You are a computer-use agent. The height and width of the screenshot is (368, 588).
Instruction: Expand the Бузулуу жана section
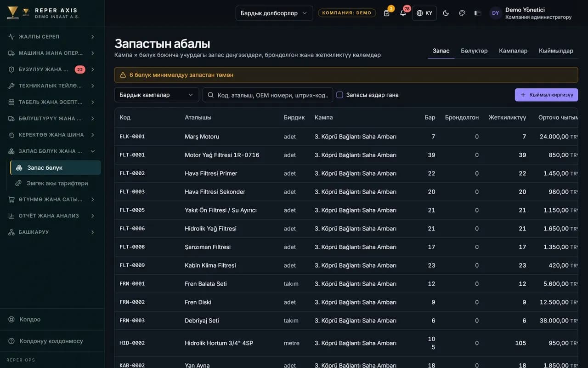(52, 69)
